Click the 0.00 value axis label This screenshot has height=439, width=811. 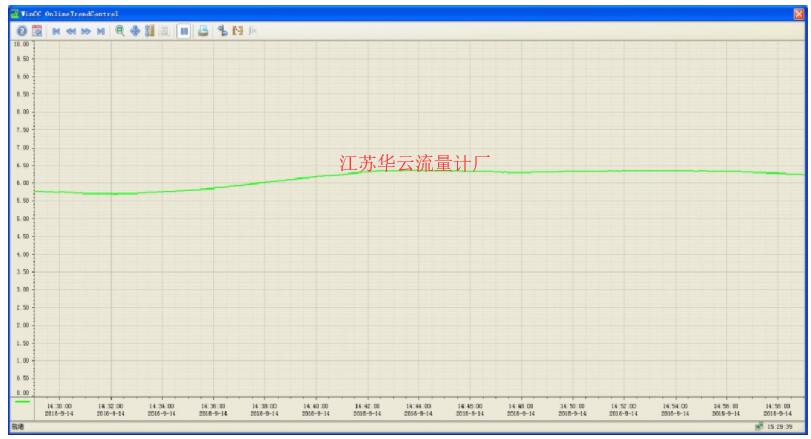(x=23, y=393)
